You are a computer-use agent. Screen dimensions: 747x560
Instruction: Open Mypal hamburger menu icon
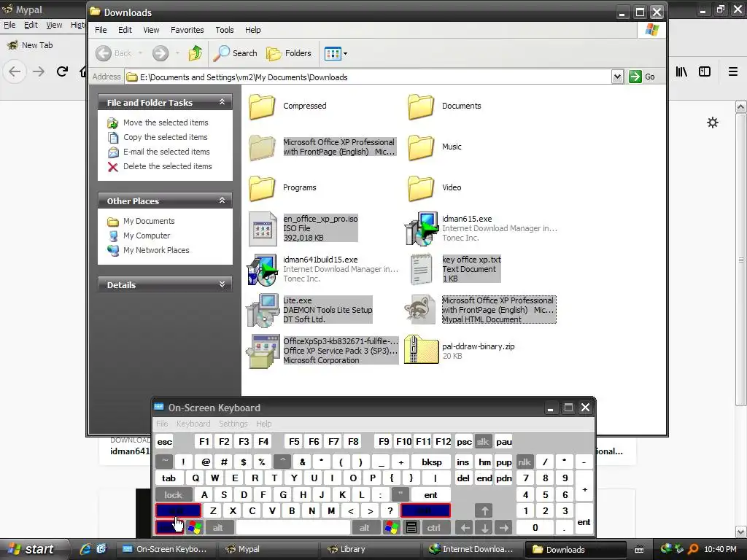tap(732, 71)
